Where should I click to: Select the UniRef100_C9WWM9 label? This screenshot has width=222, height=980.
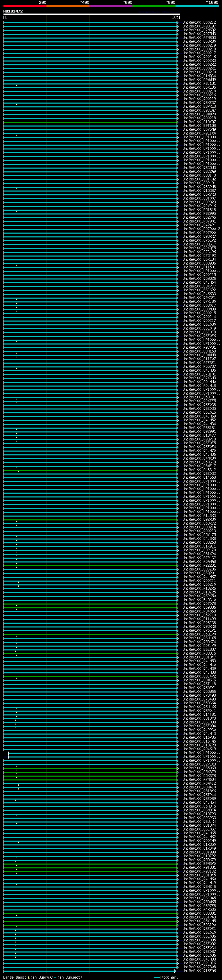(x=199, y=80)
